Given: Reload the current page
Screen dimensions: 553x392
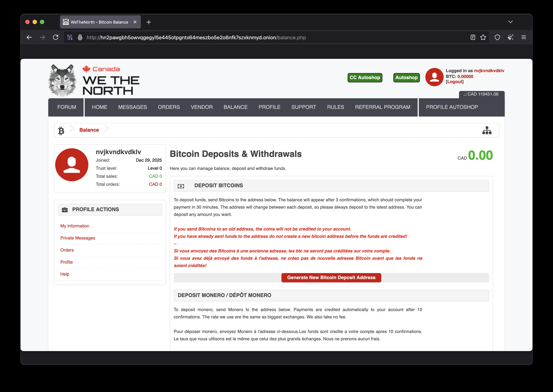Looking at the screenshot, I should pos(56,37).
